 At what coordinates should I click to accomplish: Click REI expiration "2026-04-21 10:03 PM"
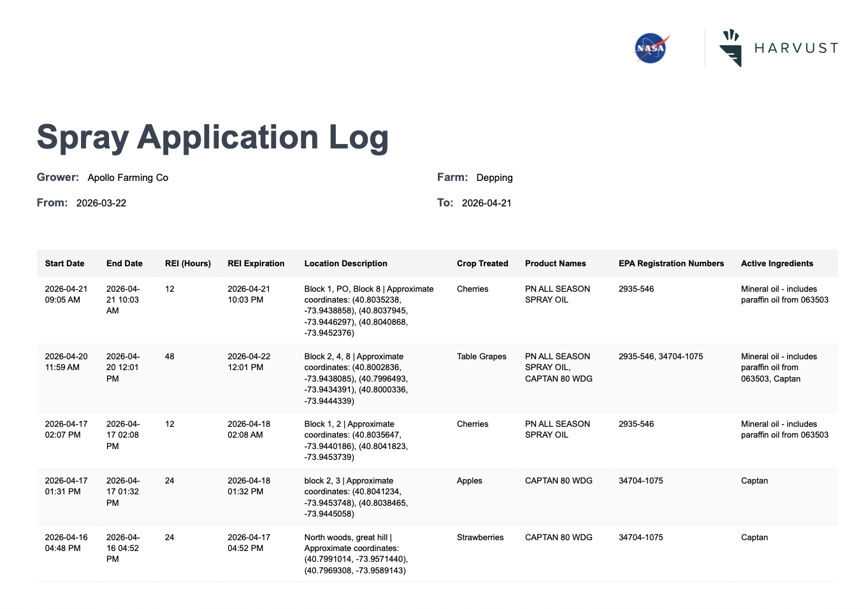click(x=249, y=294)
